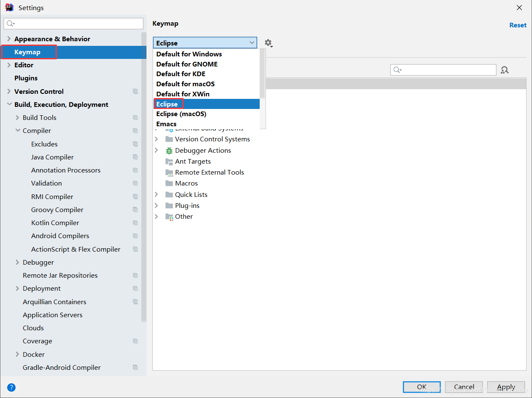
Task: Click the Cancel button
Action: 464,387
